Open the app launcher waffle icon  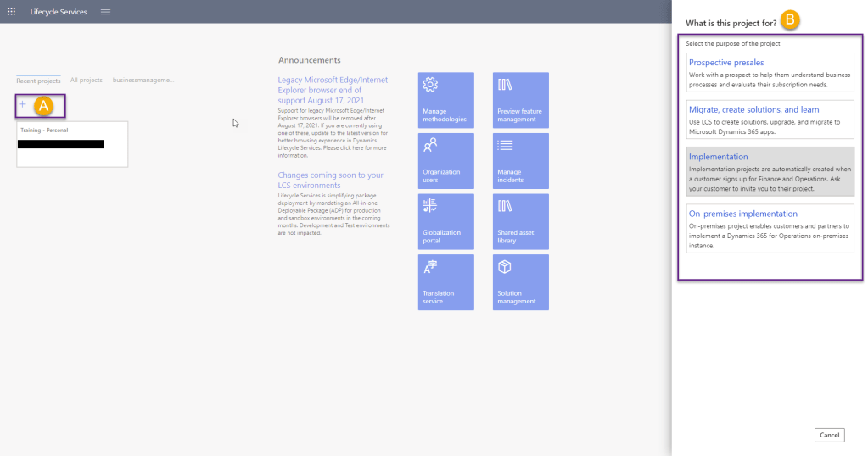(x=11, y=12)
